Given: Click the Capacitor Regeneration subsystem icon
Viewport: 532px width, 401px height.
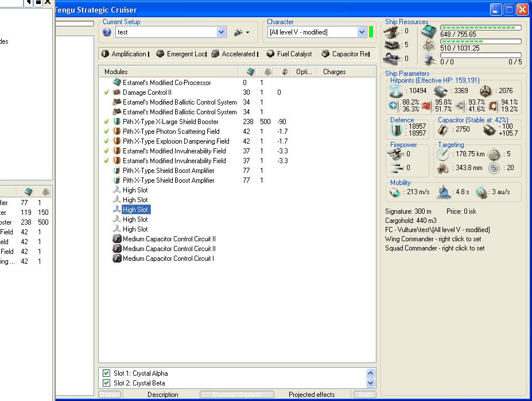Looking at the screenshot, I should [x=325, y=53].
